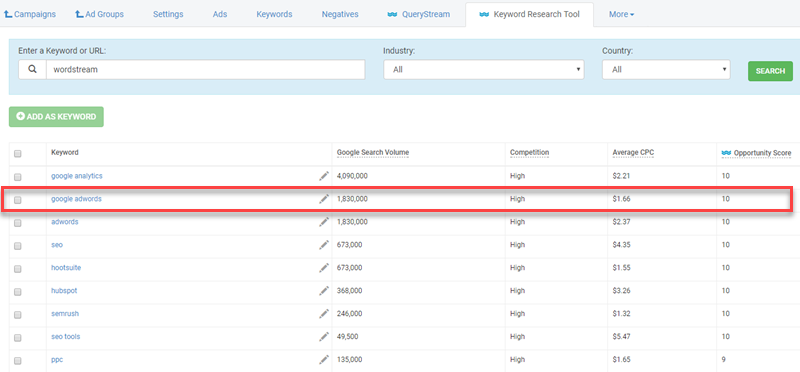Open the ppc keyword link
The height and width of the screenshot is (372, 800).
(x=57, y=359)
